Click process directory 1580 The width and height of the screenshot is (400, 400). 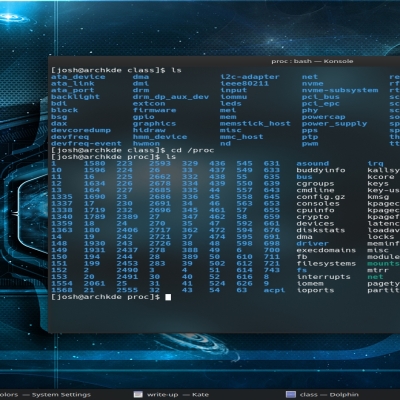94,164
